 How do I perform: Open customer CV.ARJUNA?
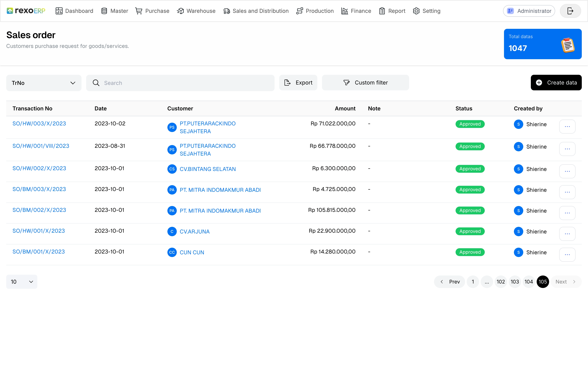(x=195, y=232)
